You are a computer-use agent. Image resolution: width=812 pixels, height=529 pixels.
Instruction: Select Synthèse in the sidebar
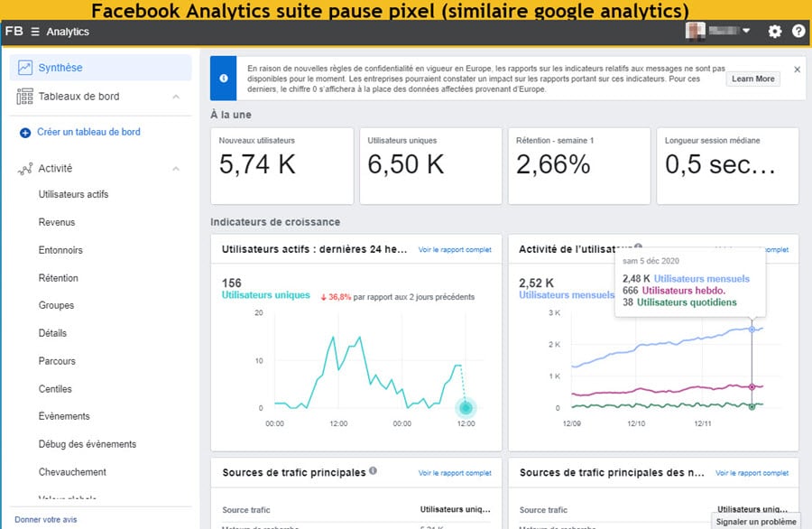click(100, 68)
